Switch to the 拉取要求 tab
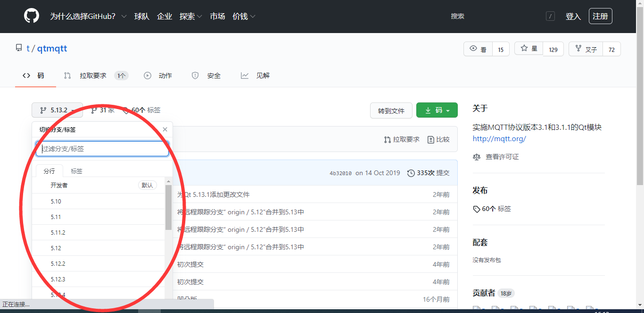Screen dimensions: 644x313 coord(96,76)
